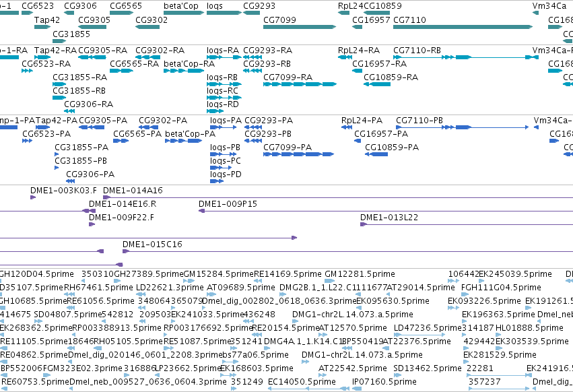Click the GM12281.5prime EST label

pos(360,274)
